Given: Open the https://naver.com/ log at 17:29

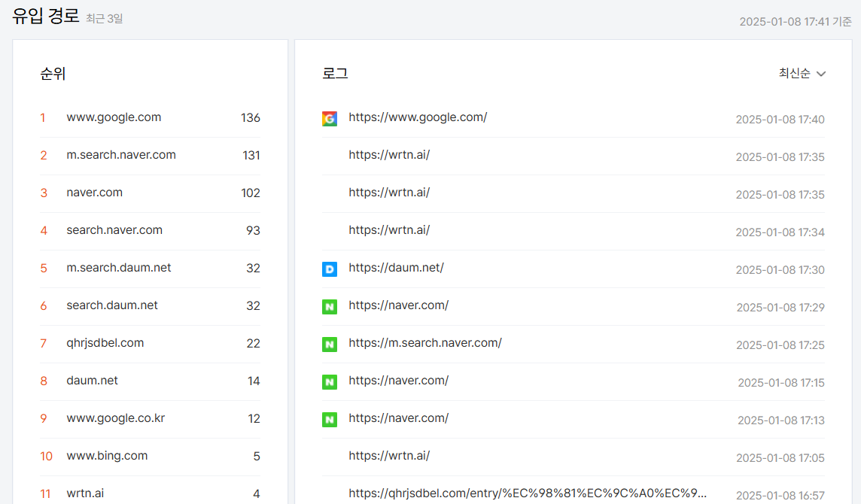Looking at the screenshot, I should point(399,305).
